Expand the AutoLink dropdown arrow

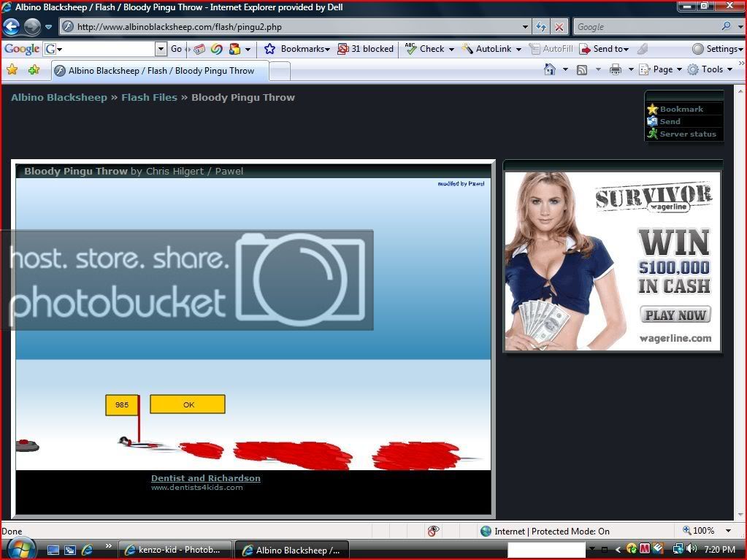click(518, 49)
